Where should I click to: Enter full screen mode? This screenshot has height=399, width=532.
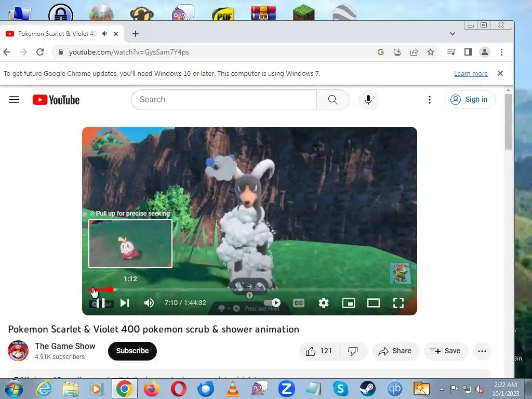click(398, 303)
